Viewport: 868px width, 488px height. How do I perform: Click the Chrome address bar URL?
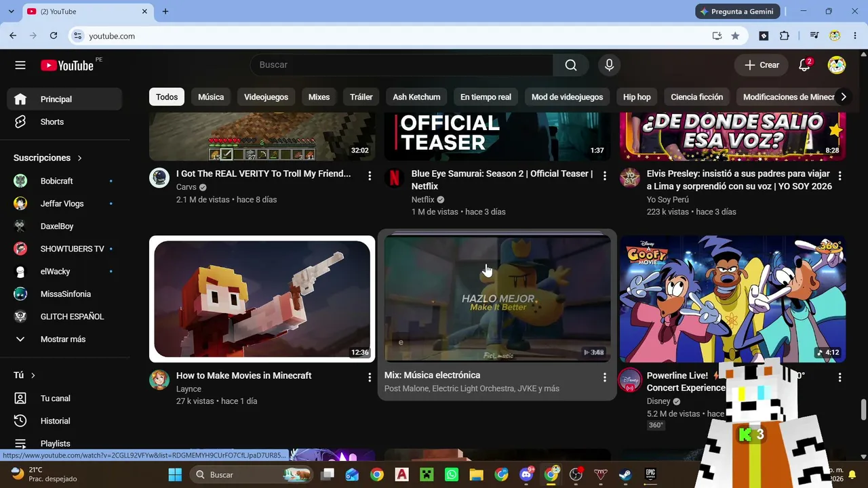click(112, 36)
